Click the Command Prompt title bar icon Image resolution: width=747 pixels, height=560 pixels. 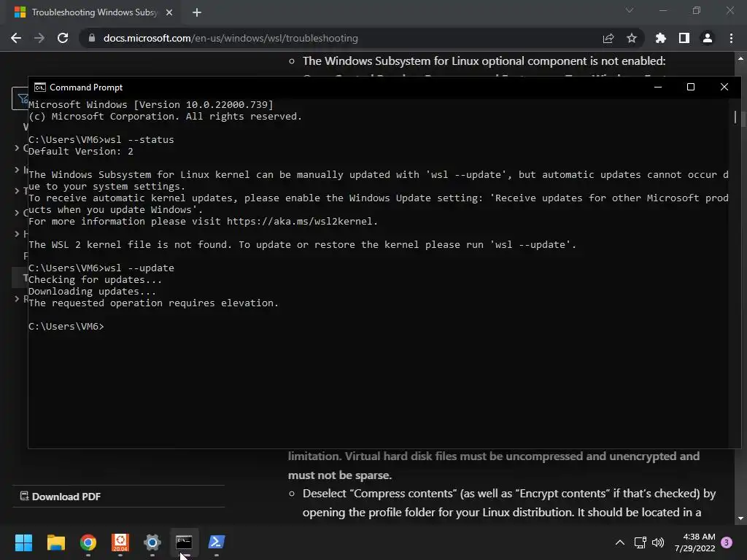coord(40,87)
